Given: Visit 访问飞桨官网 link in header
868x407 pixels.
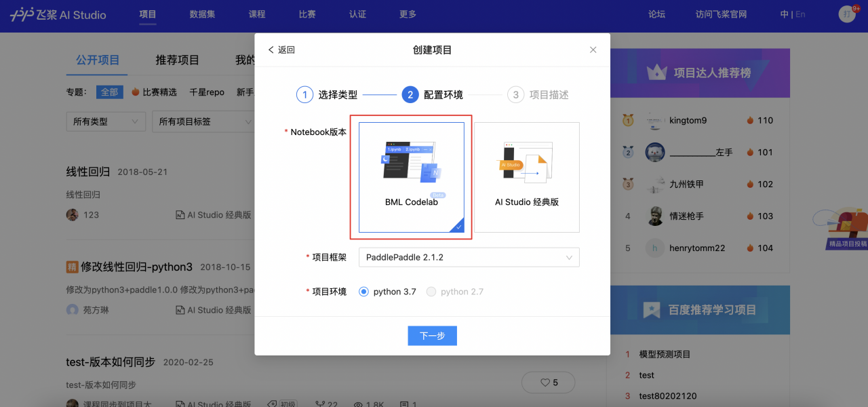Looking at the screenshot, I should pyautogui.click(x=722, y=14).
